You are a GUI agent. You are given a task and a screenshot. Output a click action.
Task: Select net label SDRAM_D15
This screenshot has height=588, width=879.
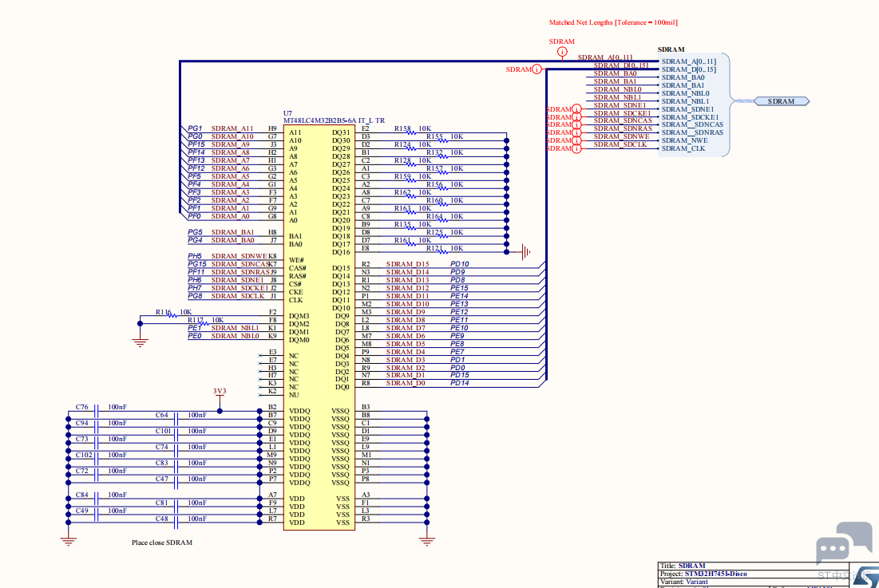[x=407, y=264]
